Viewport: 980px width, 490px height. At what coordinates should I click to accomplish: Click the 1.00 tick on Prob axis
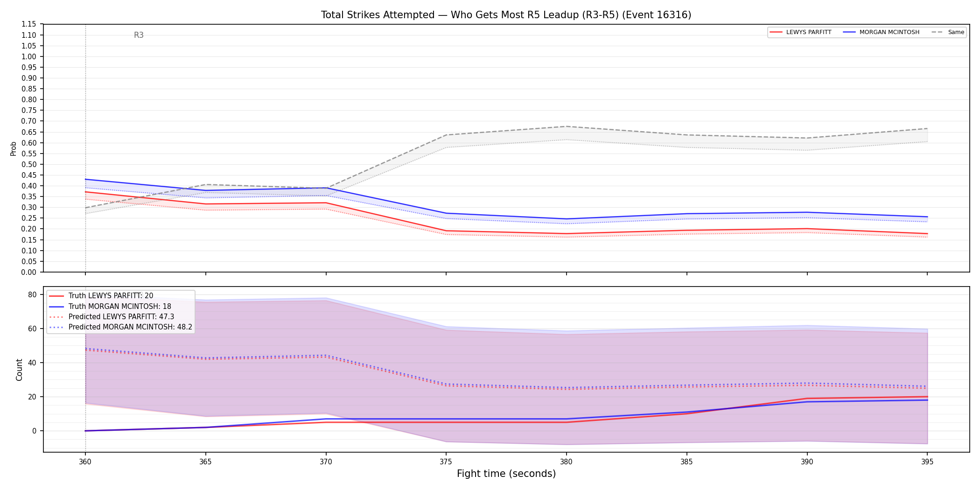point(29,56)
